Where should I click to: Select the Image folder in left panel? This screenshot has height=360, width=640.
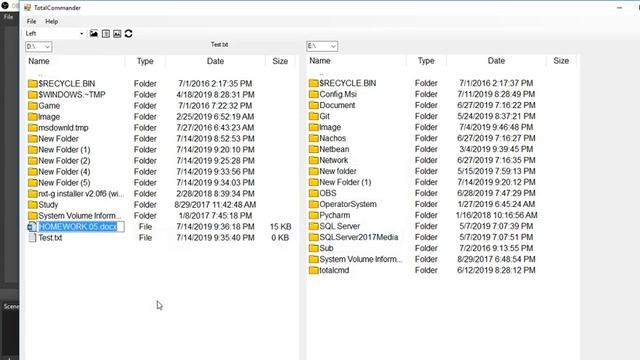(44, 117)
